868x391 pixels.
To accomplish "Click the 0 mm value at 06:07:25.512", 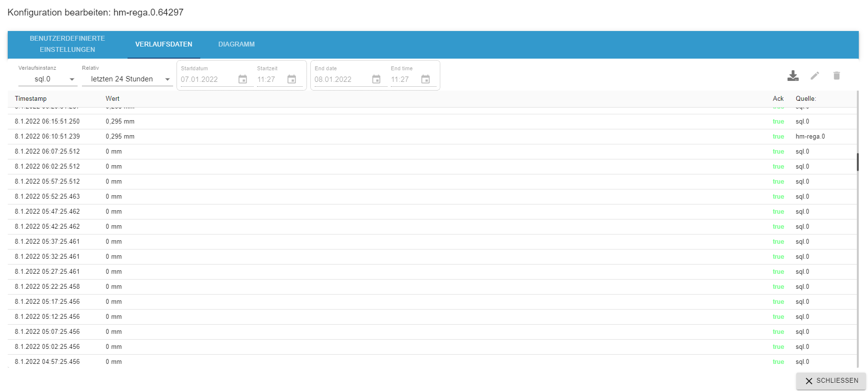I will tap(114, 152).
